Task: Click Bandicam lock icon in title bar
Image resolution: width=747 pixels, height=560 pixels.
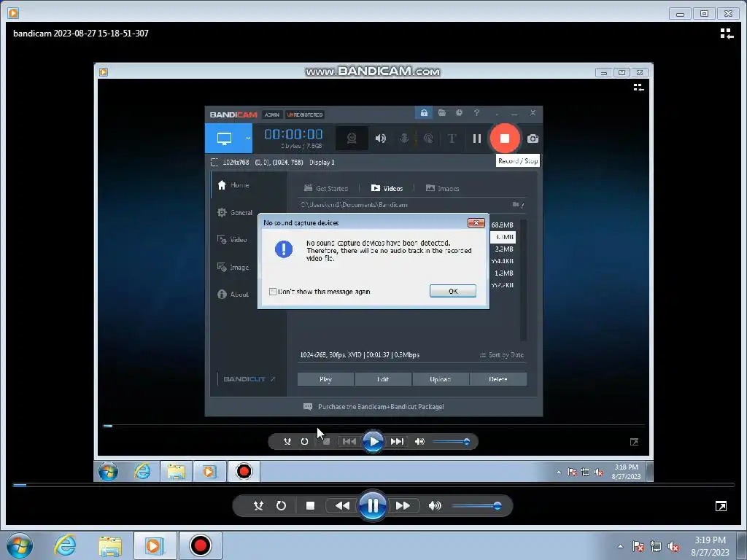Action: pos(424,113)
